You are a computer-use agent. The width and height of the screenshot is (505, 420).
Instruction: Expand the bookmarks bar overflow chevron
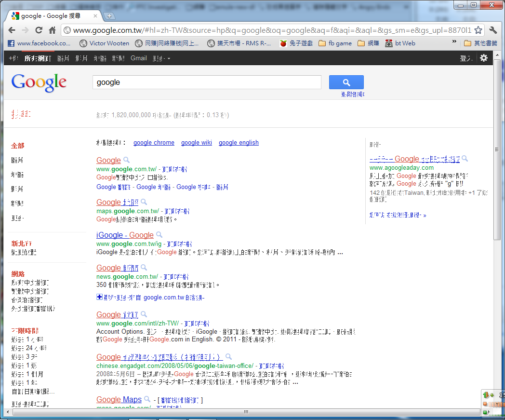pos(454,43)
